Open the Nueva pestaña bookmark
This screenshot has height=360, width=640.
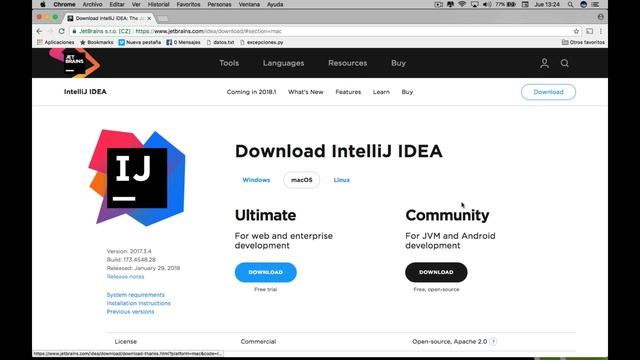pos(140,42)
